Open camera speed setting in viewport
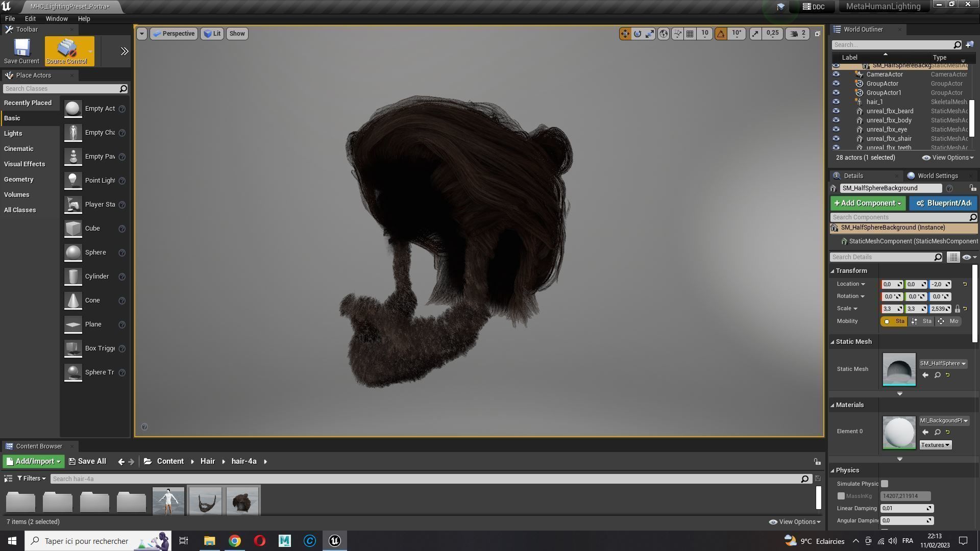This screenshot has height=551, width=980. pyautogui.click(x=798, y=34)
